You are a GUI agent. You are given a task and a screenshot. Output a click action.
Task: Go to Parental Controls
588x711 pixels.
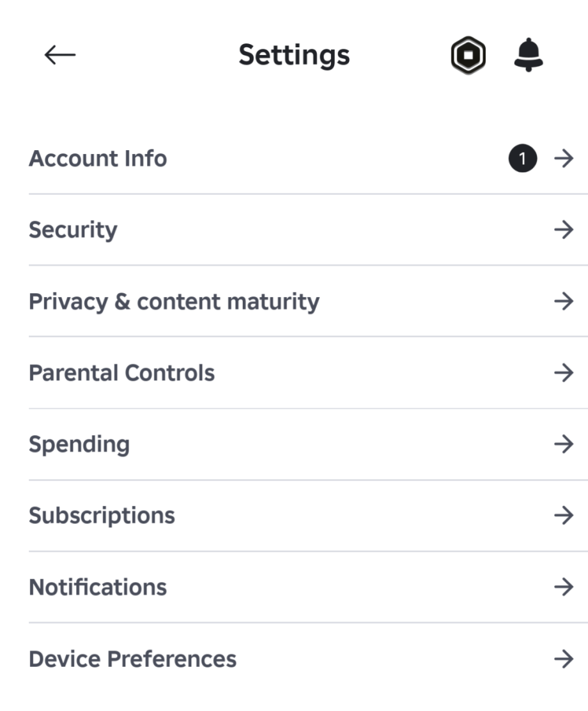coord(121,373)
